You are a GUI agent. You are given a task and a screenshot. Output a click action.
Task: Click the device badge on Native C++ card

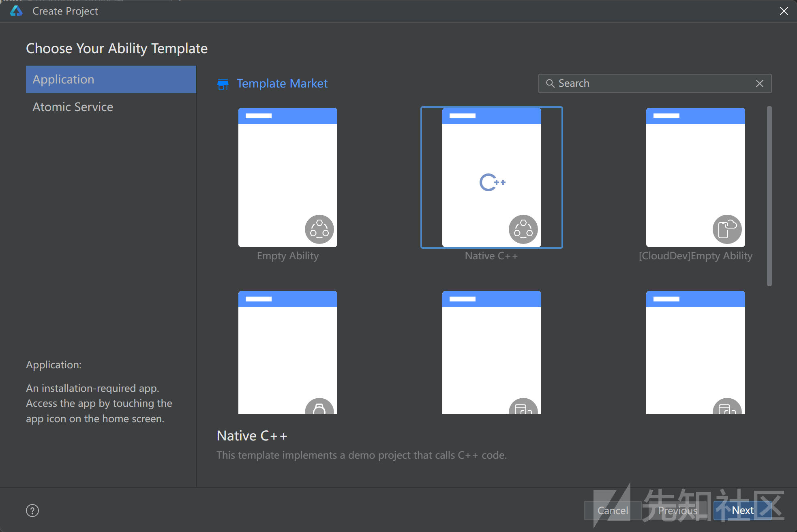(x=523, y=229)
